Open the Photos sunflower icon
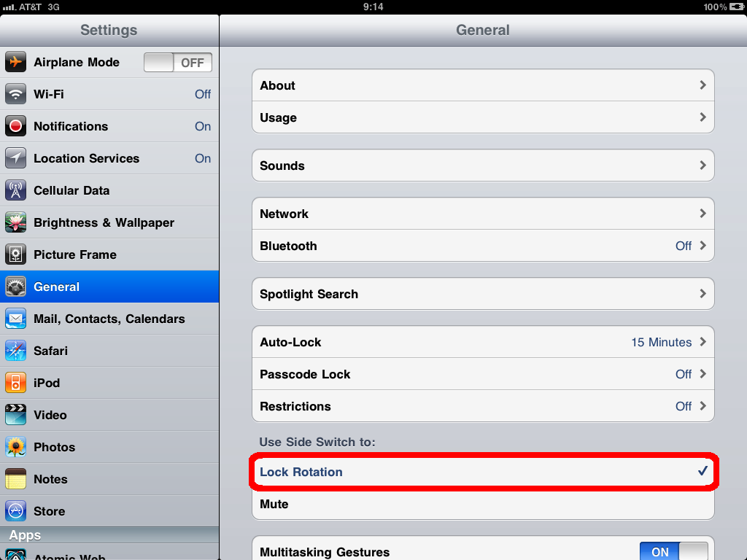Screen dimensions: 747x560 pyautogui.click(x=16, y=447)
